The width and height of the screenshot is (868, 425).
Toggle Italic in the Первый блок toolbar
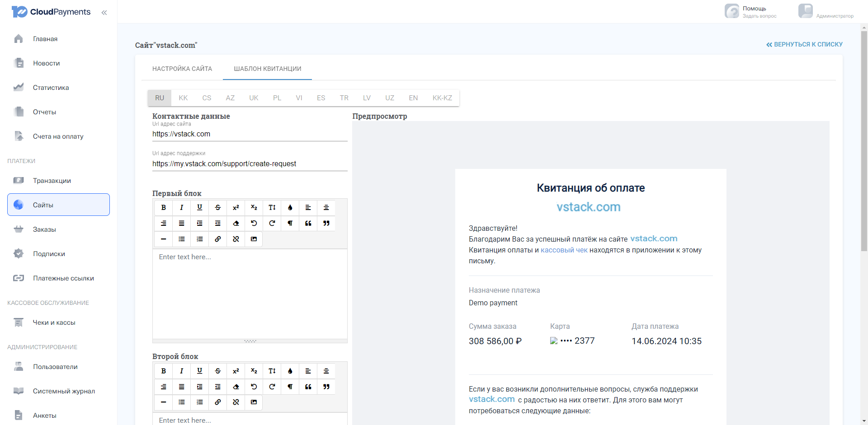(x=182, y=207)
